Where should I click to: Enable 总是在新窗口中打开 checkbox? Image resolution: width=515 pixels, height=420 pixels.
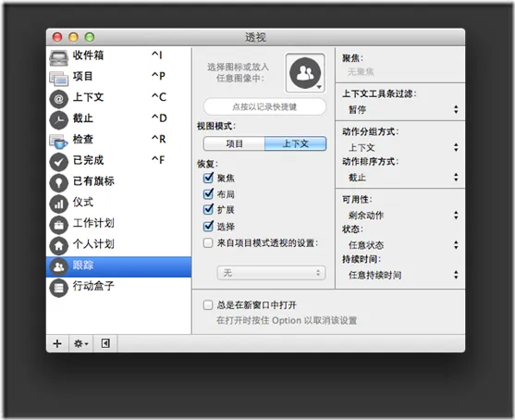click(x=208, y=305)
